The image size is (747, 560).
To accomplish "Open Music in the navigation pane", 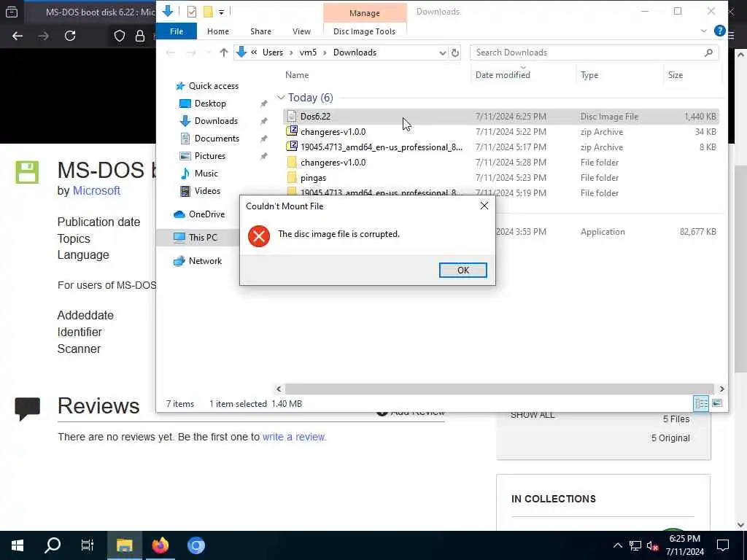I will 206,174.
